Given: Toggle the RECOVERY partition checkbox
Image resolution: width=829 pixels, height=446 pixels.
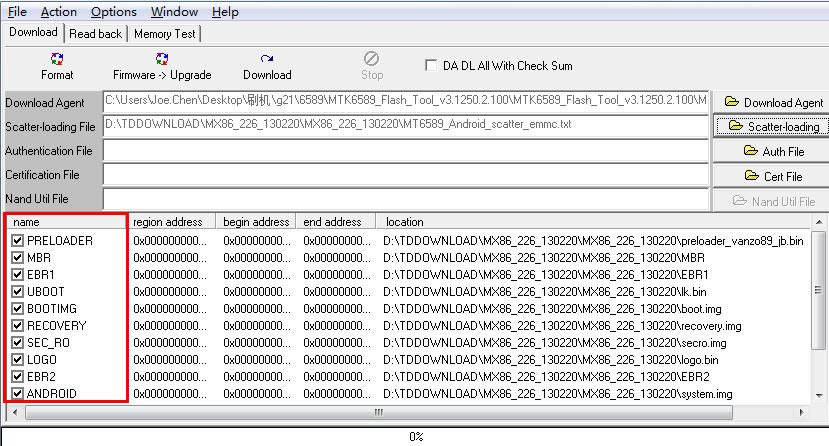Looking at the screenshot, I should [x=18, y=326].
